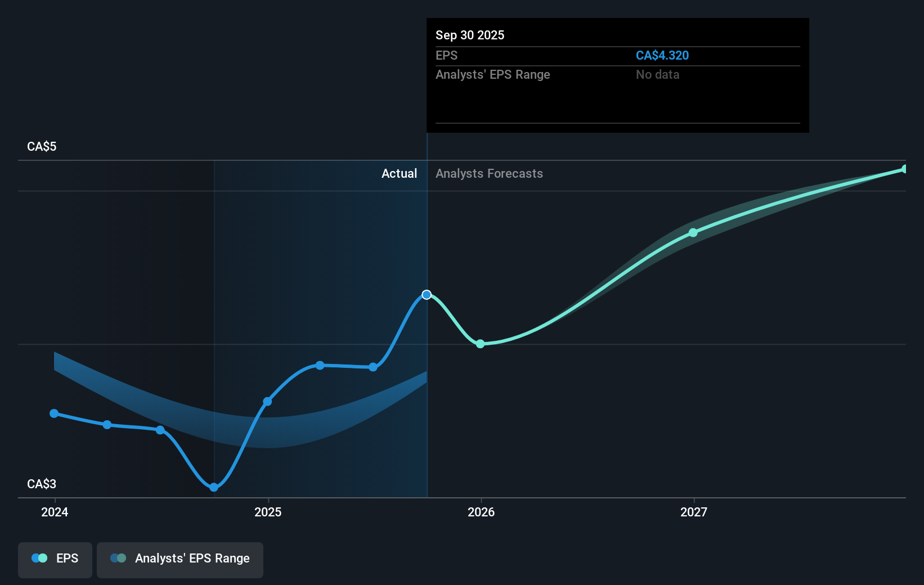Select the early 2026 forecast data point
This screenshot has height=585, width=924.
point(480,344)
